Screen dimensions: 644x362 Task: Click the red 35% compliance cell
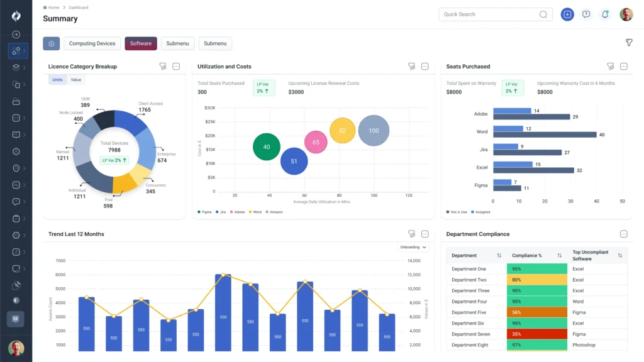534,334
